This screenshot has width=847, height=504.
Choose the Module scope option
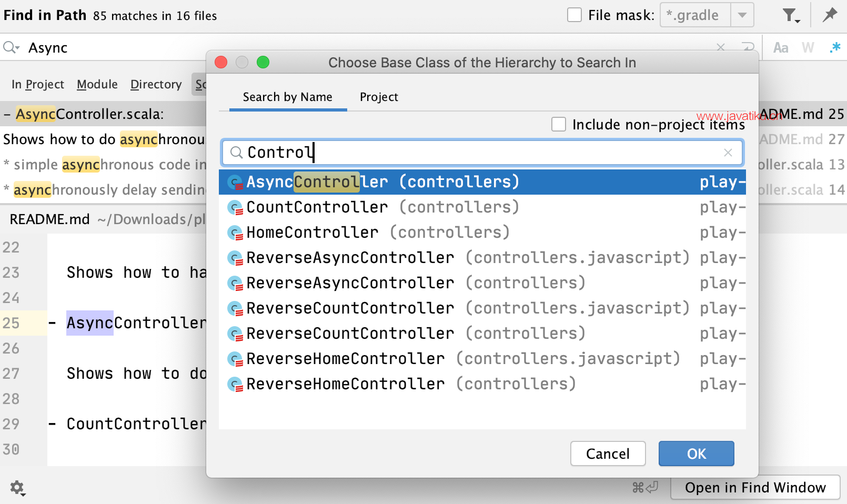point(97,84)
